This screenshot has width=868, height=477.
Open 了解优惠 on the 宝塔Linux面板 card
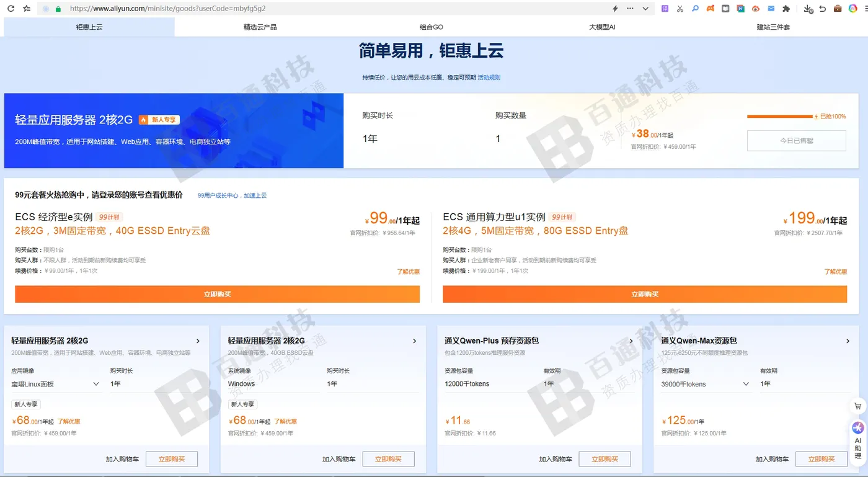point(69,422)
